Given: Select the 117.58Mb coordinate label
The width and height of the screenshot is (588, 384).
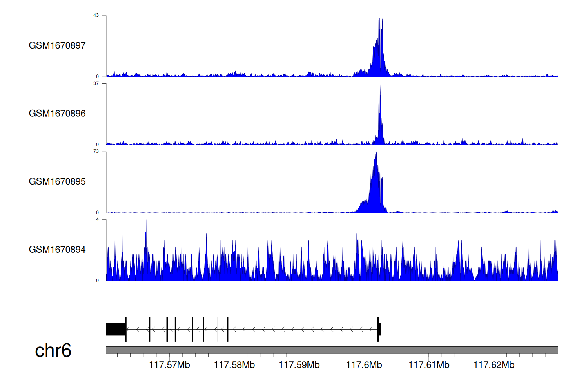Looking at the screenshot, I should [x=234, y=365].
